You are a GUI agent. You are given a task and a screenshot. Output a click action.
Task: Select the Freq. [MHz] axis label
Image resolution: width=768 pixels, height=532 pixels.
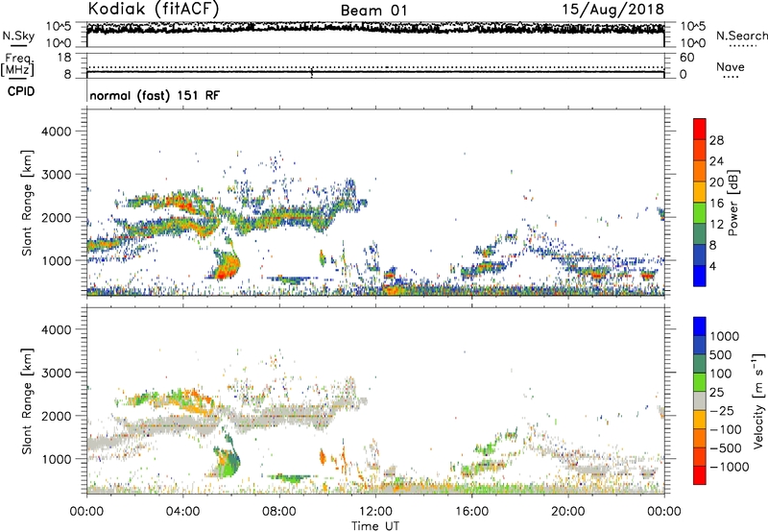(x=17, y=64)
